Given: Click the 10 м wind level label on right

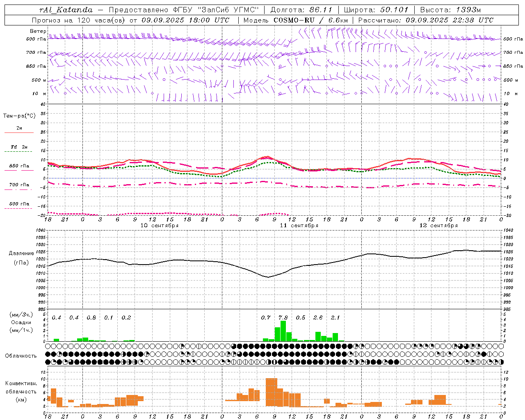Looking at the screenshot, I should pos(510,94).
